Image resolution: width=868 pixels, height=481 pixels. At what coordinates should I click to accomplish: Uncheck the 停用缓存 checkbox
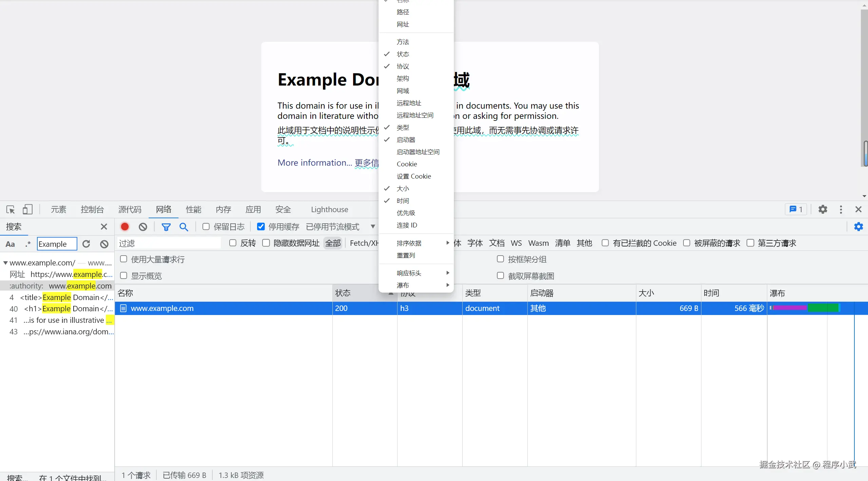(x=261, y=227)
